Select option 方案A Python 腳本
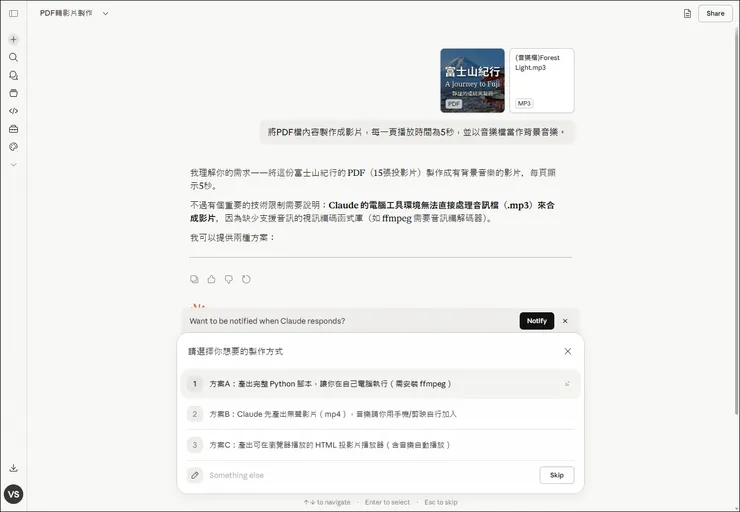This screenshot has height=512, width=740. [x=380, y=384]
